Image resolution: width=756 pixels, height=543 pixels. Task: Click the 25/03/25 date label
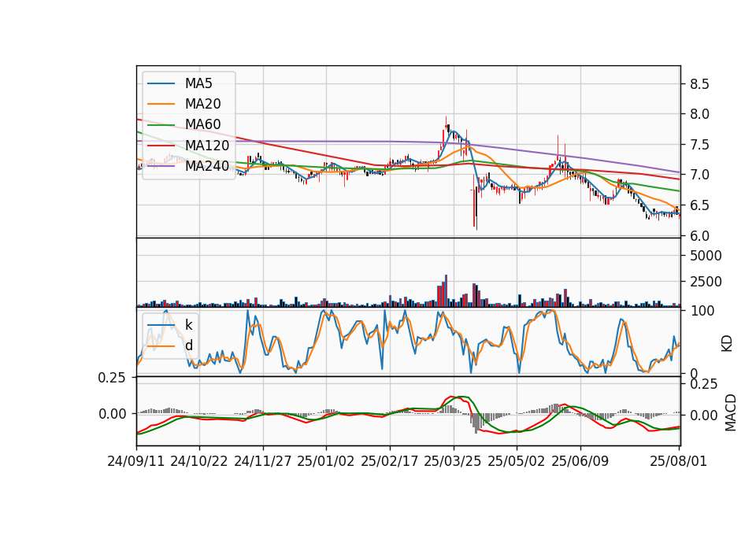coord(453,461)
